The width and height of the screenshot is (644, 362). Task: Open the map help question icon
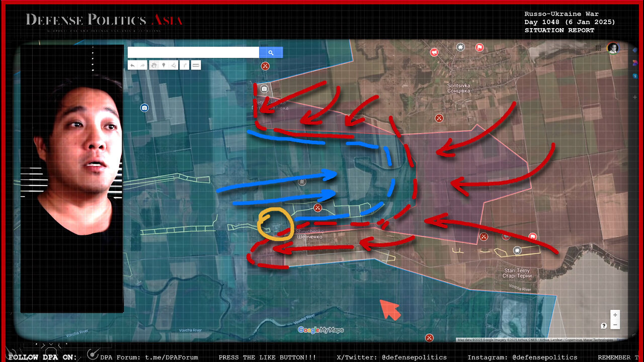[x=604, y=326]
